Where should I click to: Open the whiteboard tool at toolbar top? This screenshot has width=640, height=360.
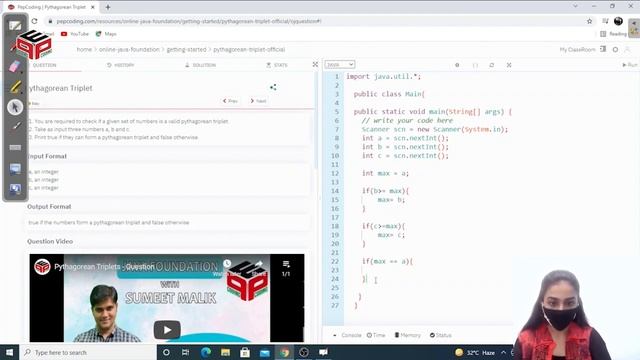click(15, 26)
